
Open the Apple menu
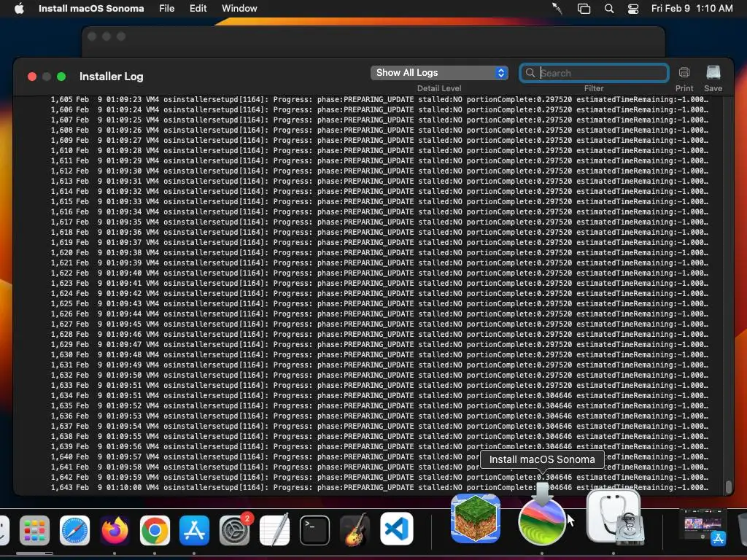click(19, 8)
